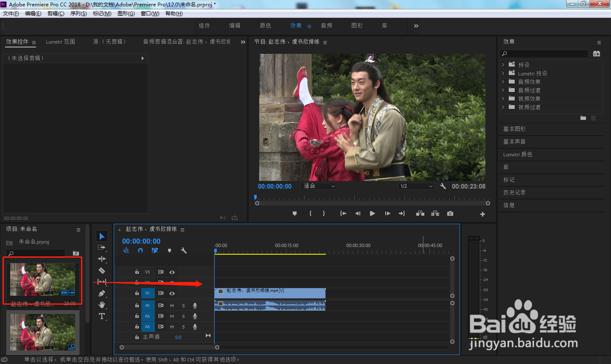Open playback resolution dropdown 1/2
This screenshot has height=364, width=611.
point(416,186)
